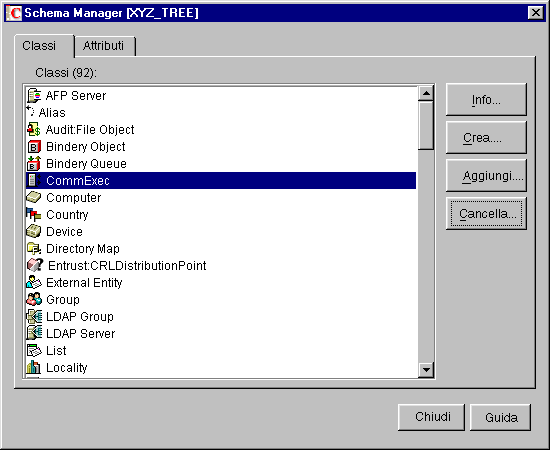The height and width of the screenshot is (450, 550).
Task: Select the highlighted CommExec row
Action: [x=221, y=180]
